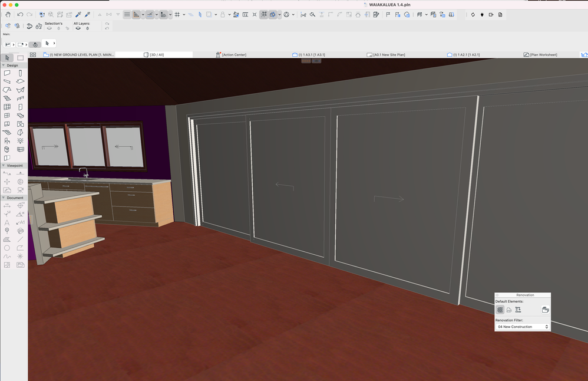This screenshot has height=381, width=588.
Task: Select the Lamp tool
Action: click(20, 141)
